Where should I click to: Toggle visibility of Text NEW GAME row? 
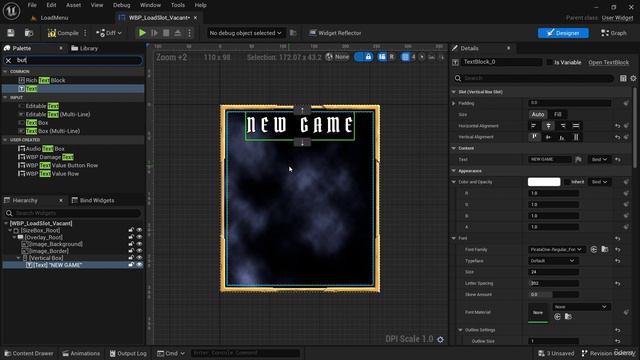[140, 265]
